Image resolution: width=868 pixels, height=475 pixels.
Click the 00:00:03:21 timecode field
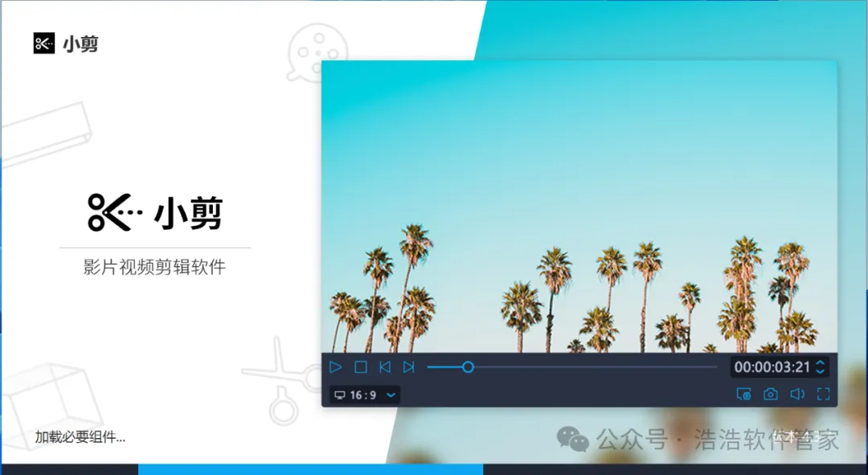click(772, 367)
